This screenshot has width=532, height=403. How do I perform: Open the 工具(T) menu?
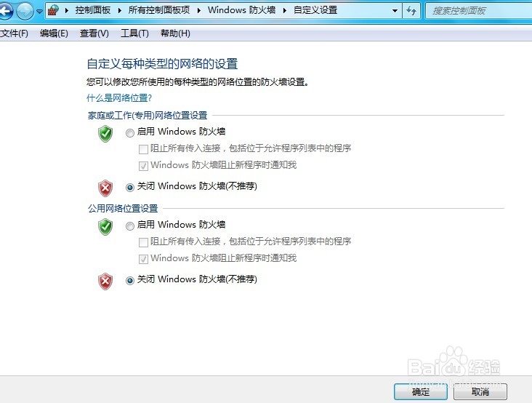(x=134, y=33)
